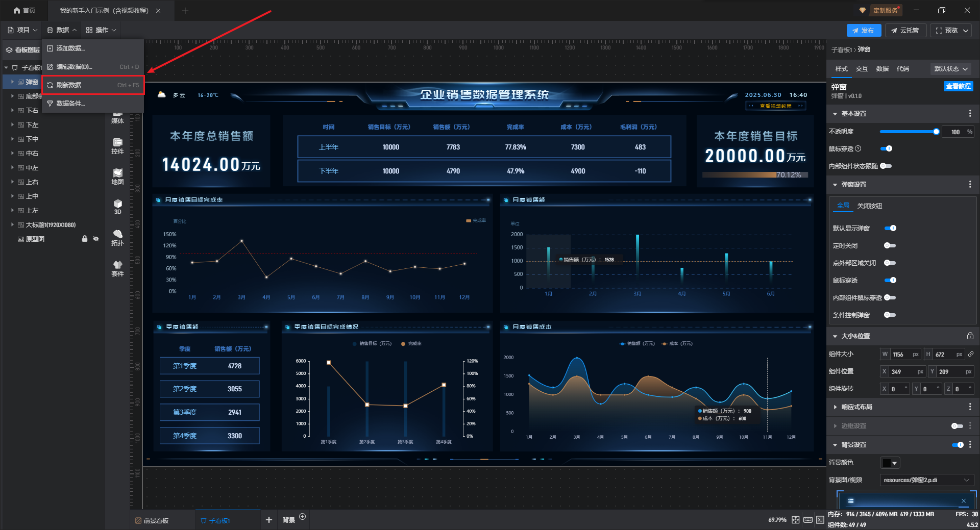
Task: Expand the 响应式布局 section
Action: (835, 407)
